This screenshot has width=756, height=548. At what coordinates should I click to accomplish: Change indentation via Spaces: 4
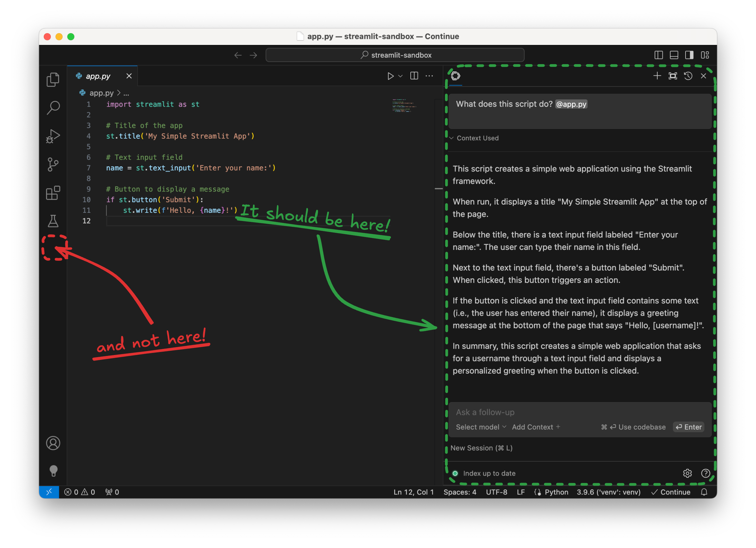(x=460, y=492)
